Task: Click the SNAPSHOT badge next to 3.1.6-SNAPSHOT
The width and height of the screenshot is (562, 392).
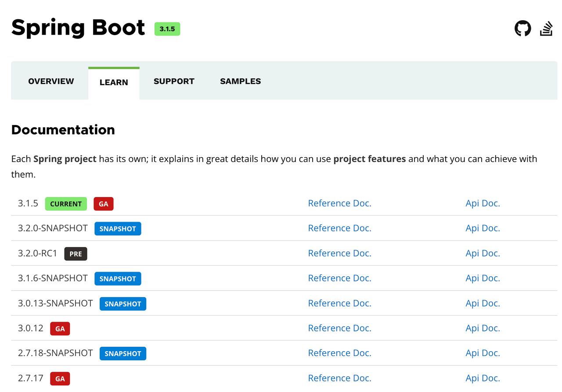Action: (118, 279)
